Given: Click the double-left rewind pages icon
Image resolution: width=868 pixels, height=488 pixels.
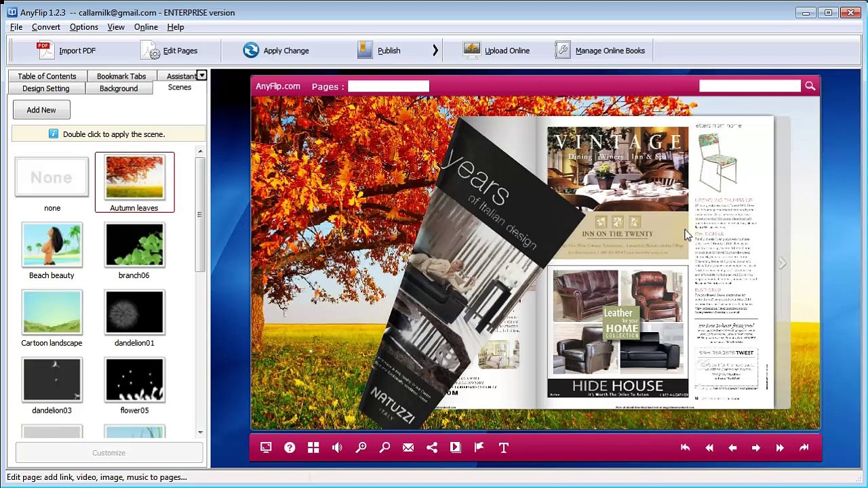Looking at the screenshot, I should pos(709,447).
